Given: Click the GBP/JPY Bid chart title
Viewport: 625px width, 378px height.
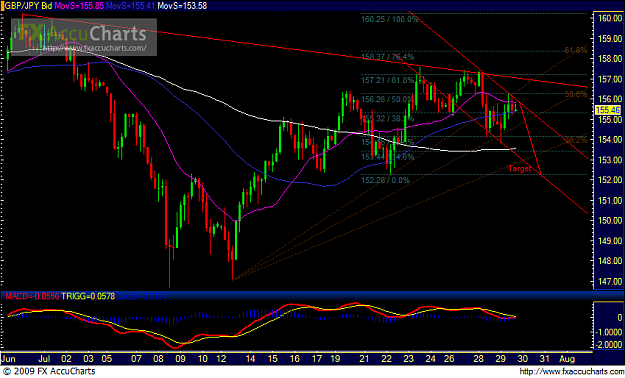Looking at the screenshot, I should (28, 6).
